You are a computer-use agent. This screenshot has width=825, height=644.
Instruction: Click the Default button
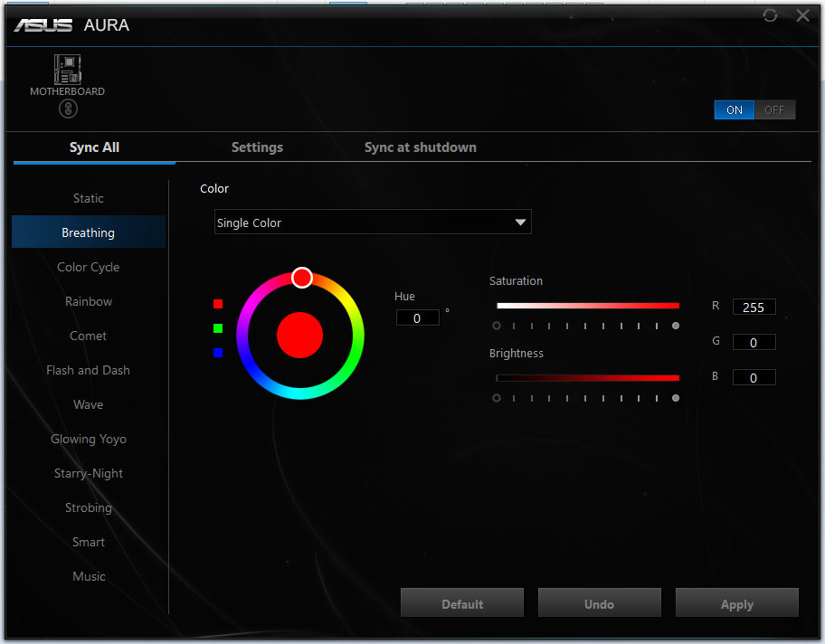click(462, 602)
